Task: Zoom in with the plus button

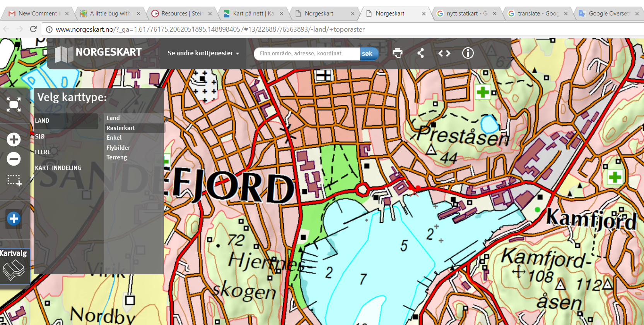Action: click(14, 139)
